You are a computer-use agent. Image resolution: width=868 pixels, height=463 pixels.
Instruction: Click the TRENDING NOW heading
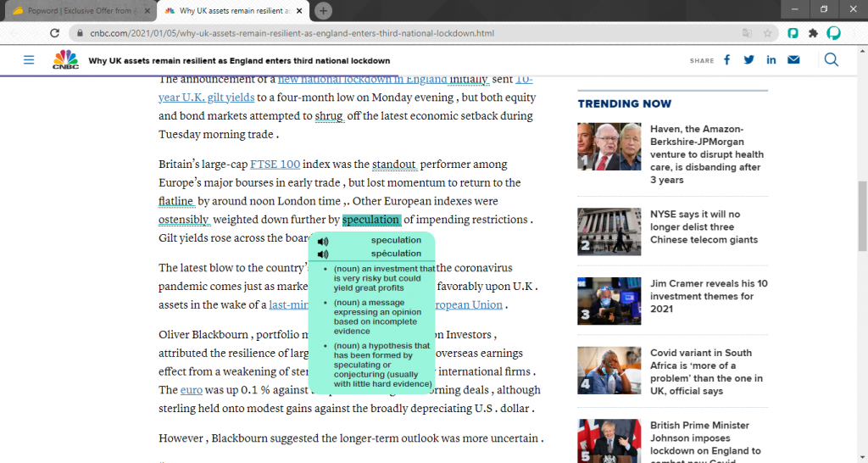tap(625, 103)
